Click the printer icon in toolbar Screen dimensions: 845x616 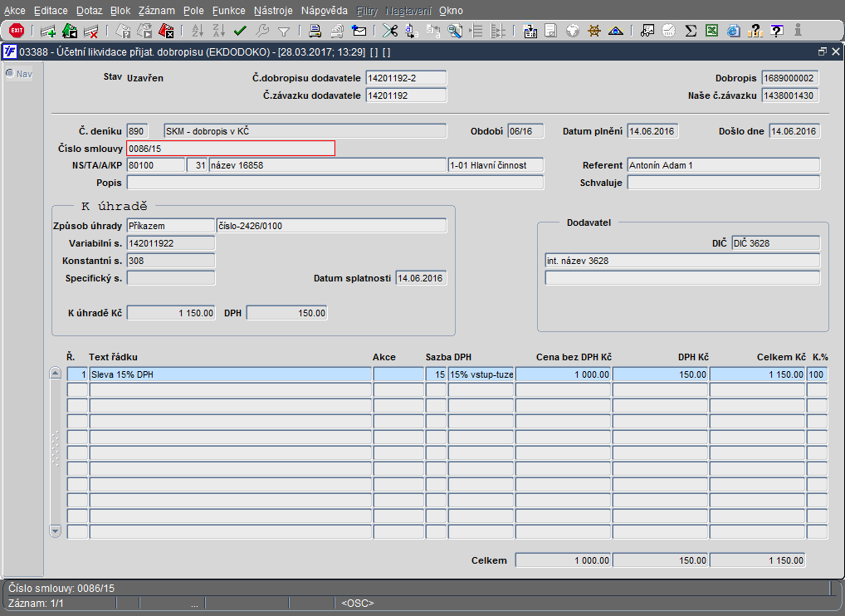tap(315, 31)
